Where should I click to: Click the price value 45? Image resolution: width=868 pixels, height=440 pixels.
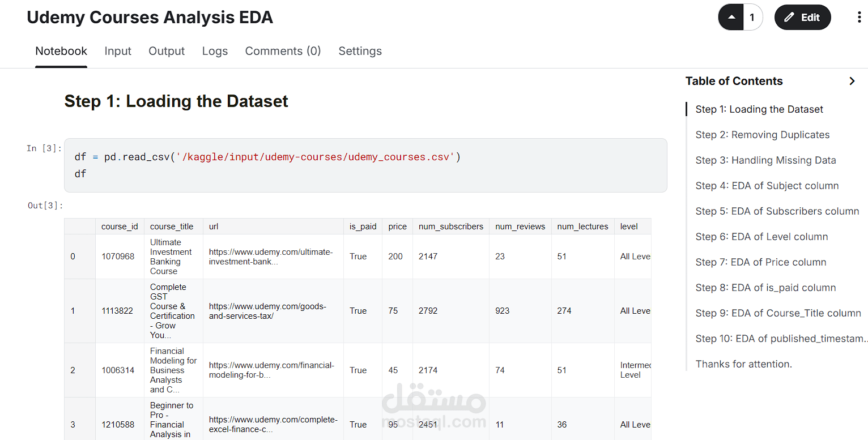click(393, 370)
